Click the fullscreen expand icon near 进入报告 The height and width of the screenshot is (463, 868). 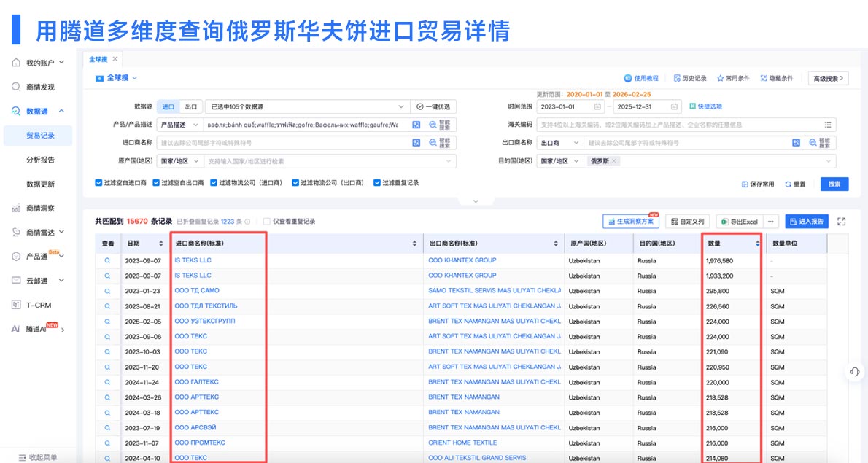[x=841, y=221]
